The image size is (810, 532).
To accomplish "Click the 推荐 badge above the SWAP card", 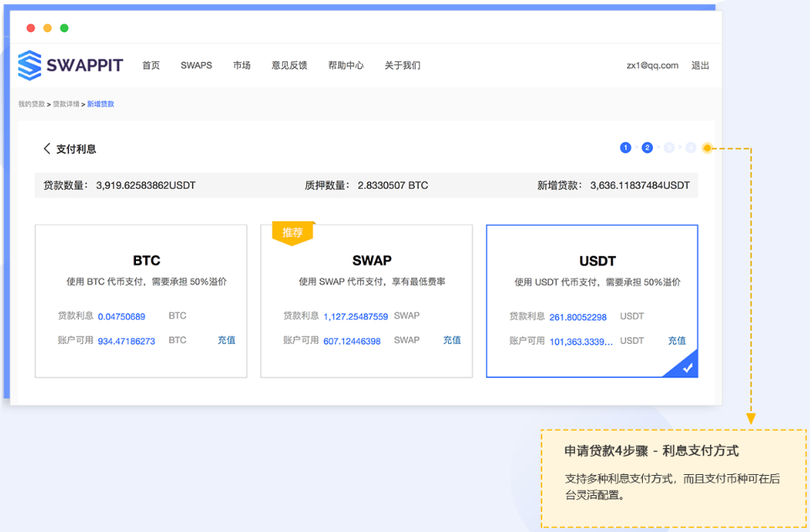I will pos(292,233).
